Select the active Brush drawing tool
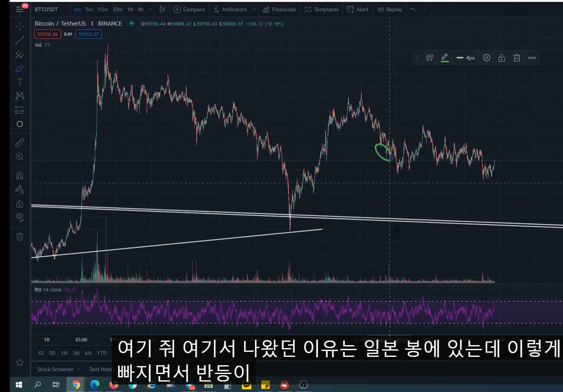Screen dimensions: 563x392 [20, 68]
